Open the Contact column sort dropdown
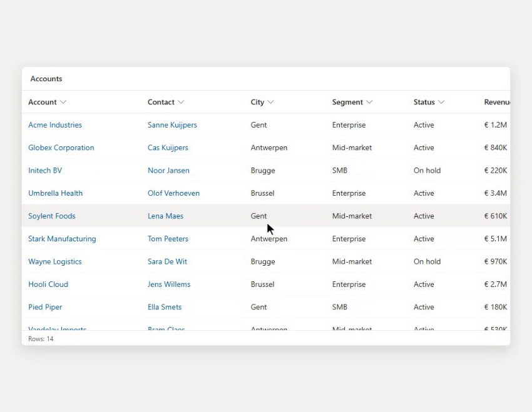This screenshot has width=532, height=412. [181, 102]
